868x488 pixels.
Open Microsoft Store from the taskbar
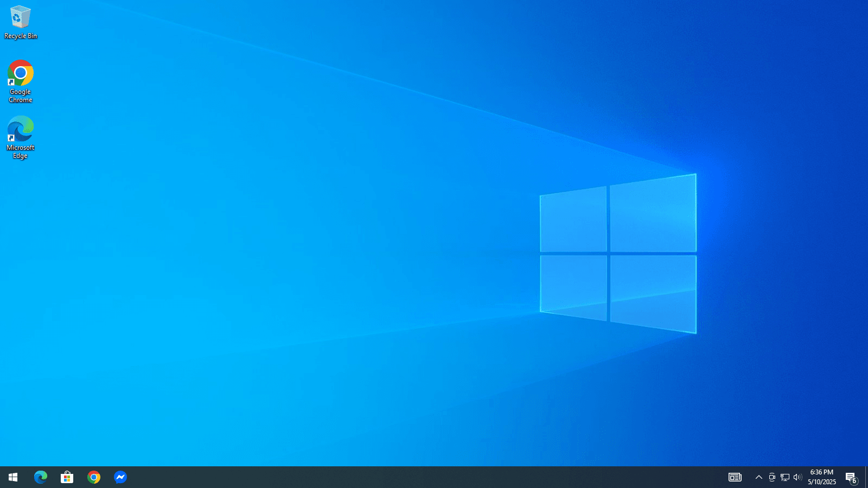click(x=67, y=477)
